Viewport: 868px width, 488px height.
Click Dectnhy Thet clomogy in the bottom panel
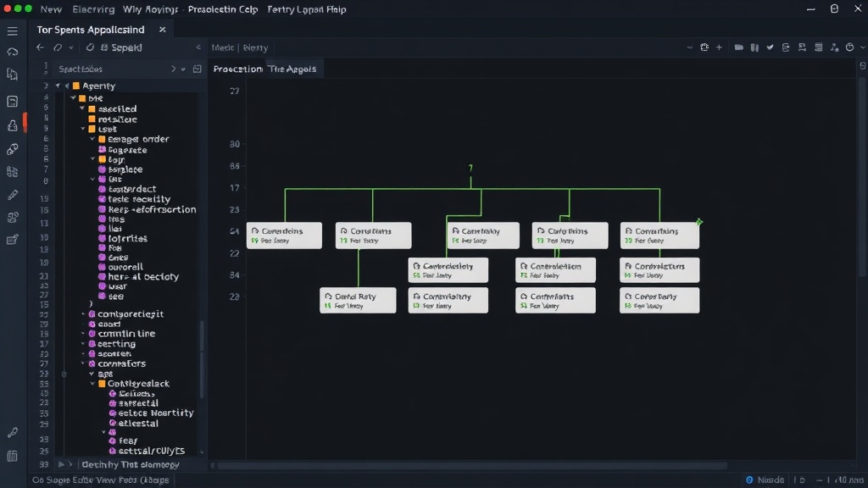[131, 464]
